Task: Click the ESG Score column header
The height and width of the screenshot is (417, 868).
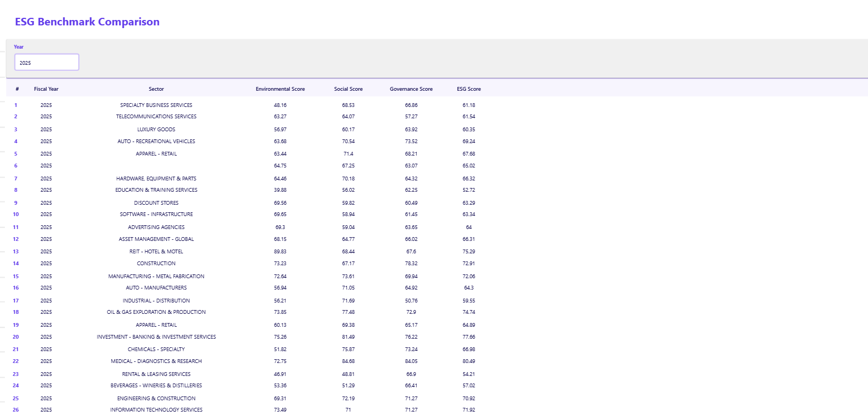Action: click(x=469, y=89)
